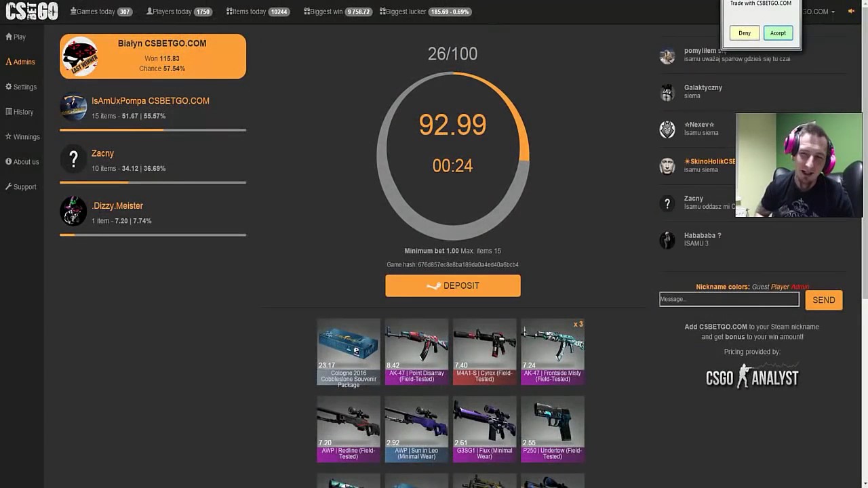
Task: Select the Cologne 2016 Cobblestone Souvenir Package
Action: (x=349, y=353)
